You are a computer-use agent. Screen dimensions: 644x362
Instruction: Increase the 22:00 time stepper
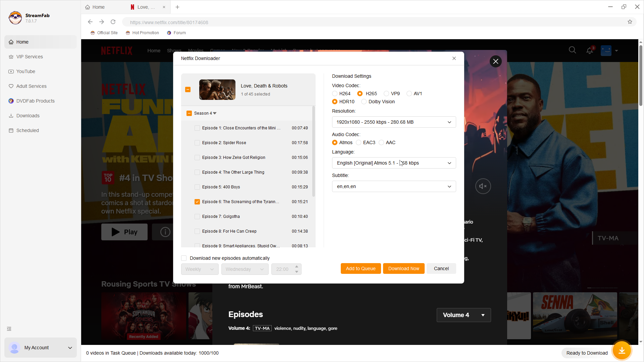(297, 267)
